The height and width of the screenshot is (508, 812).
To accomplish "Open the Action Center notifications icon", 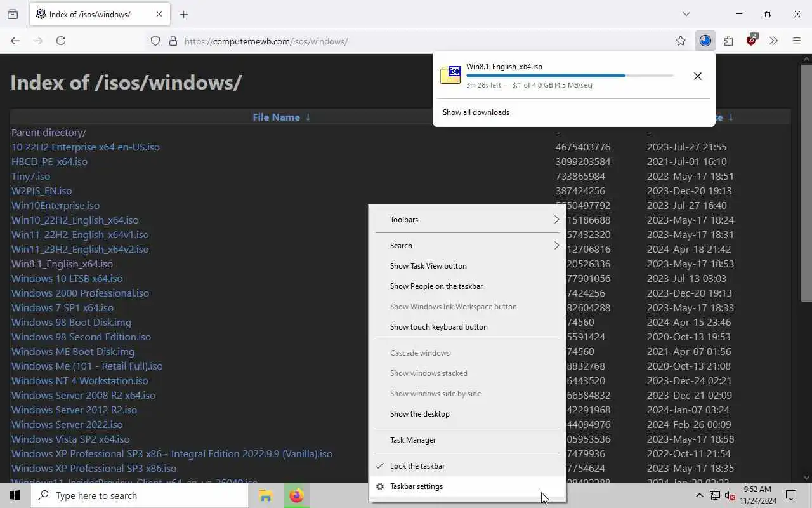I will (791, 495).
